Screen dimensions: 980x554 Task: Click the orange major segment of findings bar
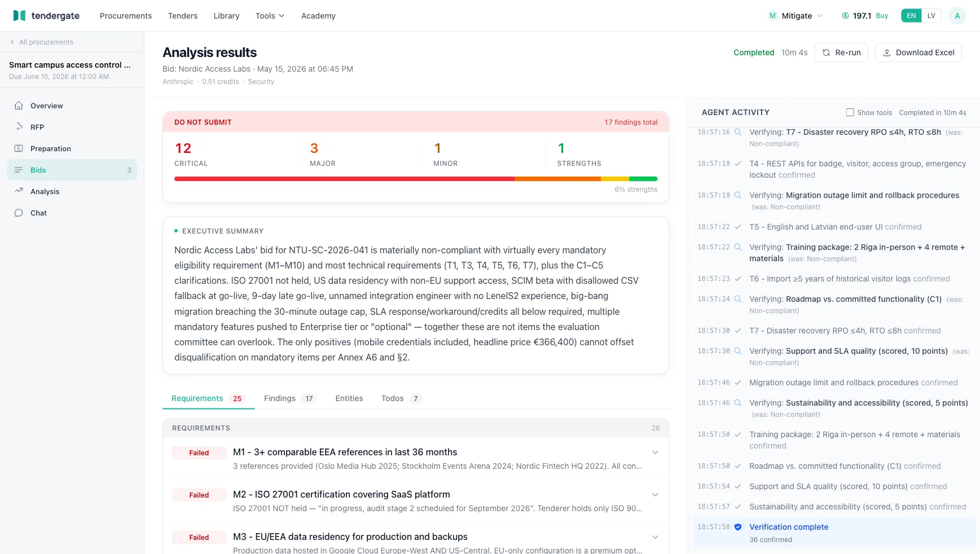click(558, 179)
